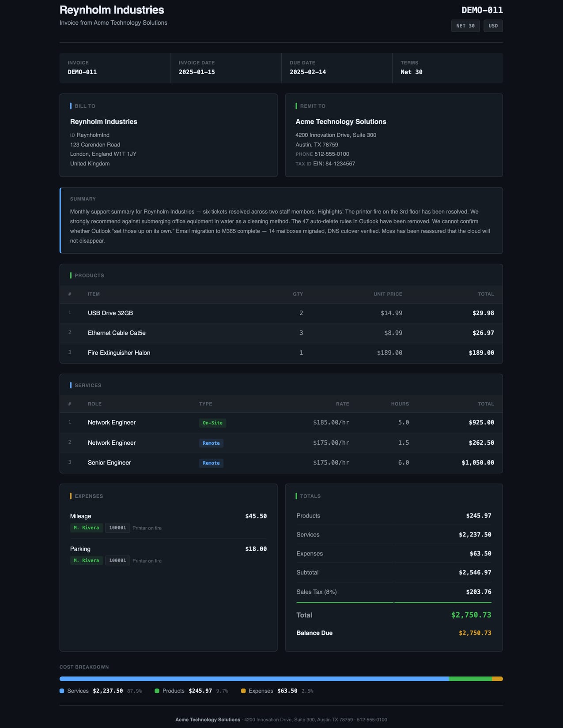The width and height of the screenshot is (563, 728).
Task: Click the USD currency badge
Action: tap(493, 26)
